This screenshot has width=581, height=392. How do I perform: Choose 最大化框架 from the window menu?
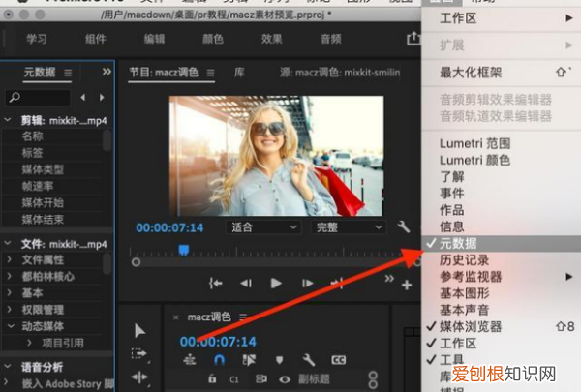coord(501,73)
